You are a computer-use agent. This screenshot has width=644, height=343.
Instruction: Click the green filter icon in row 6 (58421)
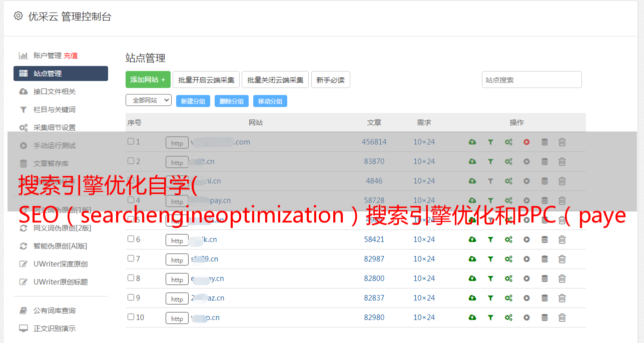coord(490,239)
